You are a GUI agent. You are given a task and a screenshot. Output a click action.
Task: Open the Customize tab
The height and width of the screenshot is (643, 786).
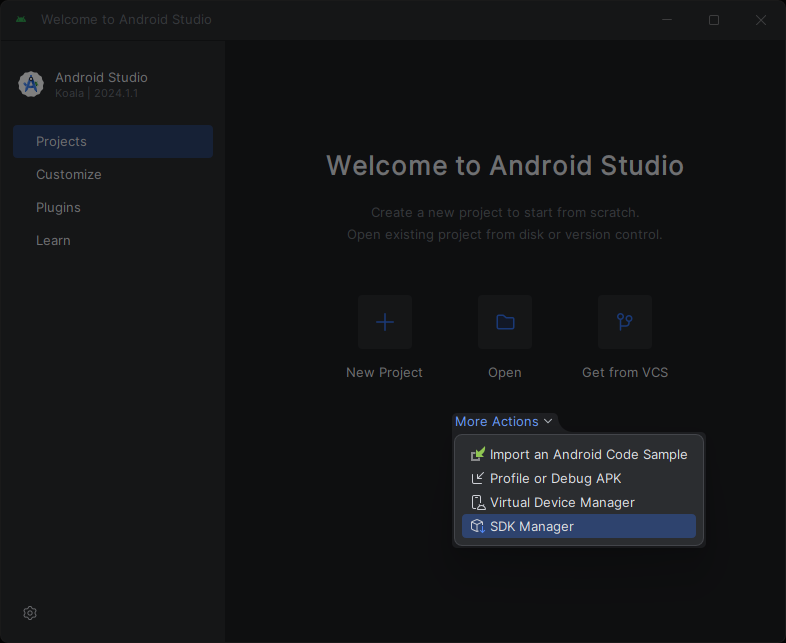point(113,174)
